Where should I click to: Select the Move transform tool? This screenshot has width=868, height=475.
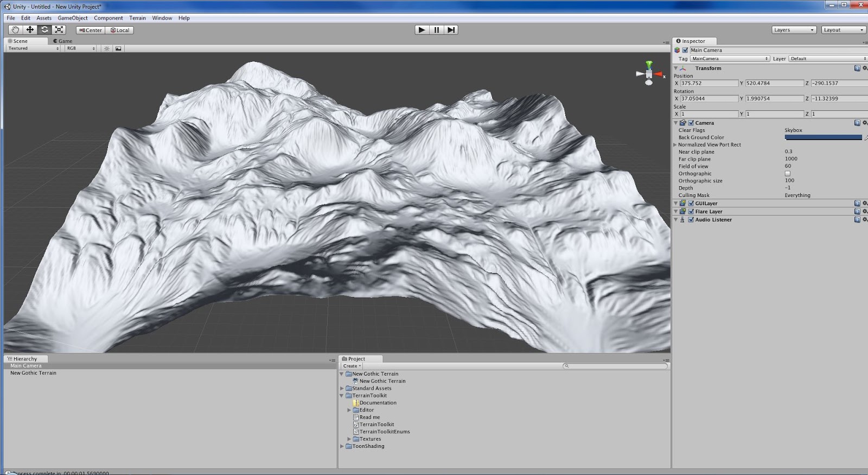point(30,30)
